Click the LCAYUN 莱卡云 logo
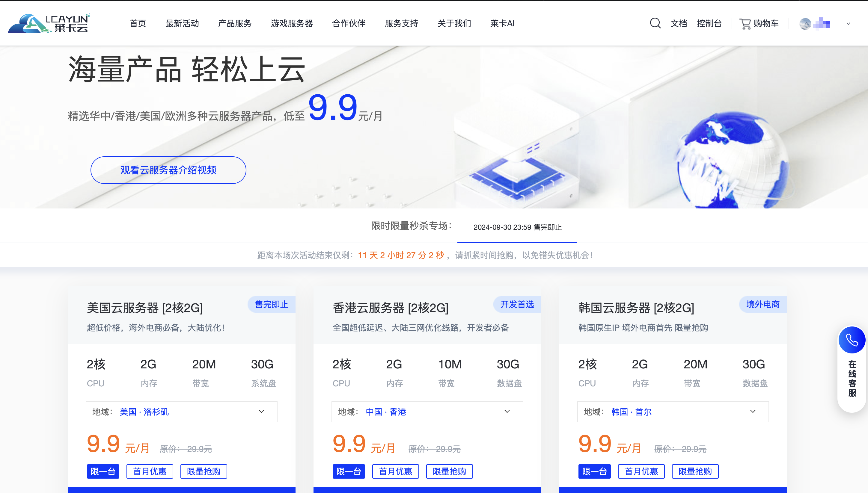 click(49, 23)
